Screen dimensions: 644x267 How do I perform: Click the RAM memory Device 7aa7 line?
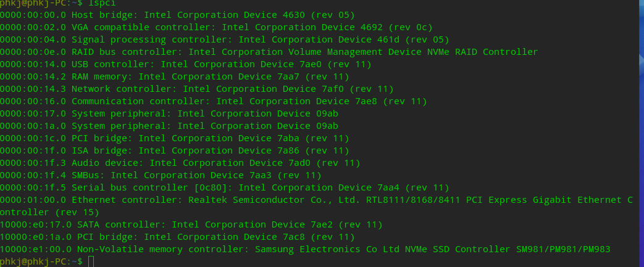click(175, 76)
